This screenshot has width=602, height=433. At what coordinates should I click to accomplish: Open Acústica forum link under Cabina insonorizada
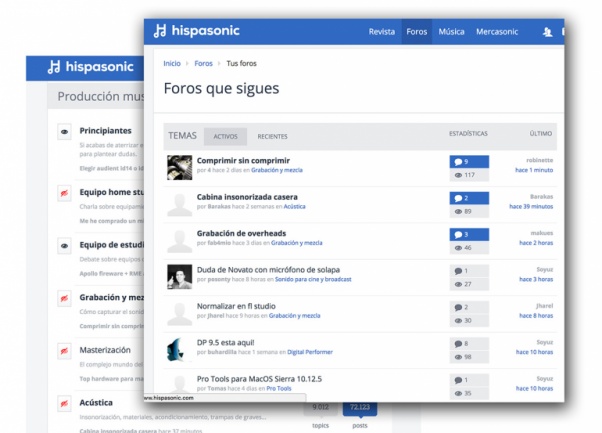coord(294,207)
